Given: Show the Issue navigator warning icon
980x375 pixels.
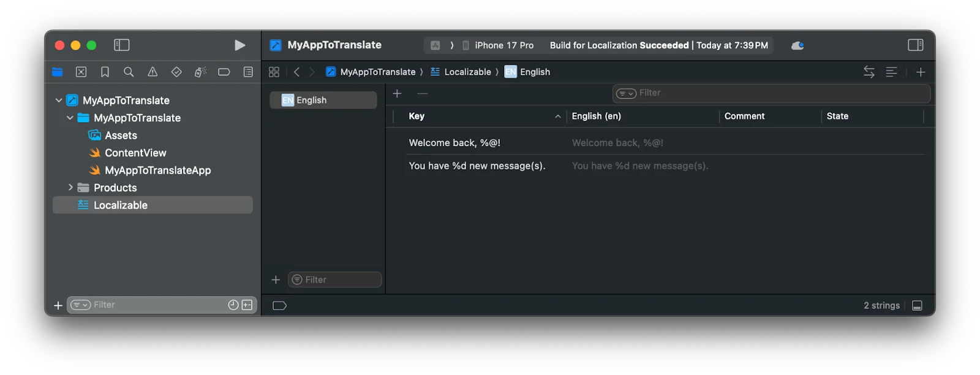Looking at the screenshot, I should (153, 72).
